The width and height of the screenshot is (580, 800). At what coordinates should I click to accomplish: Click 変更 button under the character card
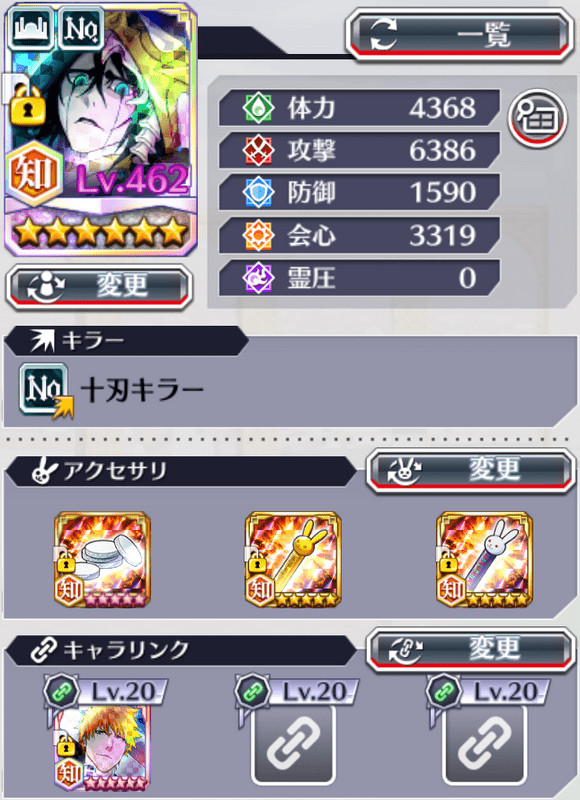(99, 286)
